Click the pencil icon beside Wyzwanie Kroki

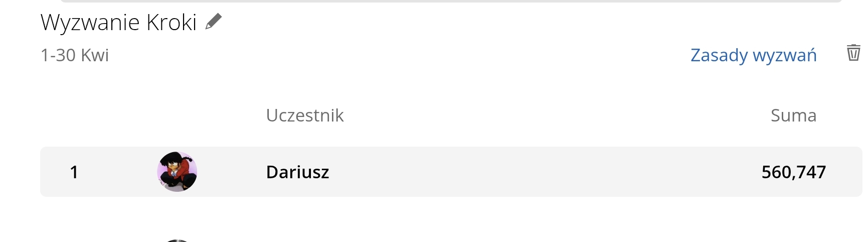pyautogui.click(x=214, y=22)
